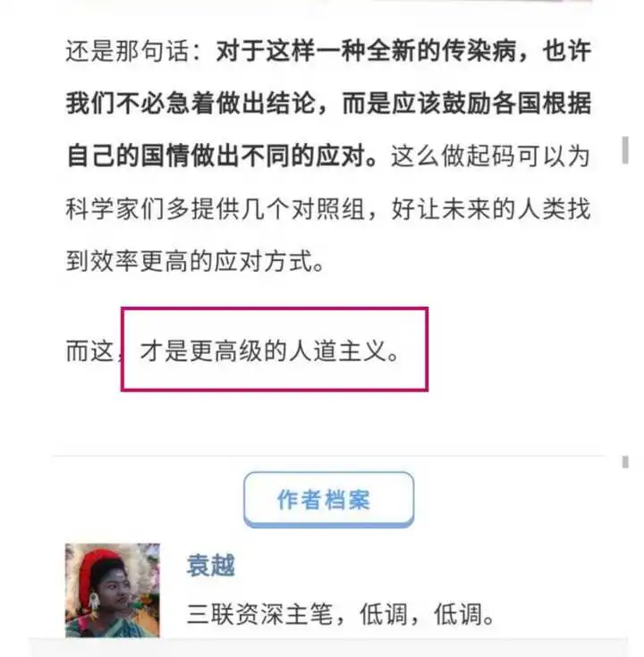Click the boxed text 才是更高级的人道主义。
Image resolution: width=644 pixels, height=657 pixels.
coord(269,350)
